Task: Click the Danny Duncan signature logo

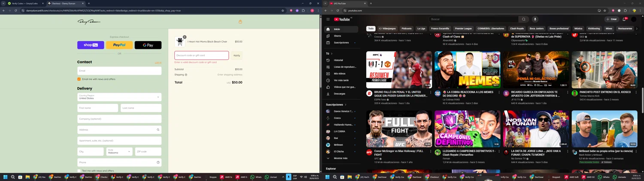Action: pyautogui.click(x=89, y=22)
